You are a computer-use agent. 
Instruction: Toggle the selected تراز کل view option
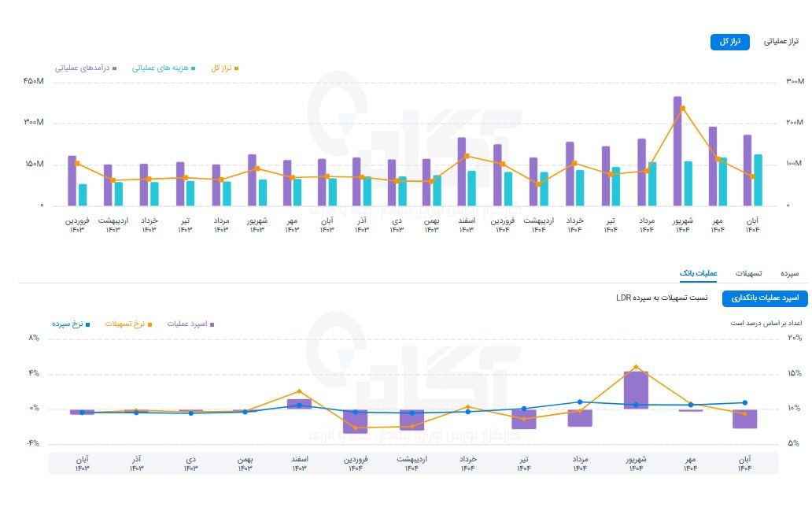pyautogui.click(x=732, y=41)
